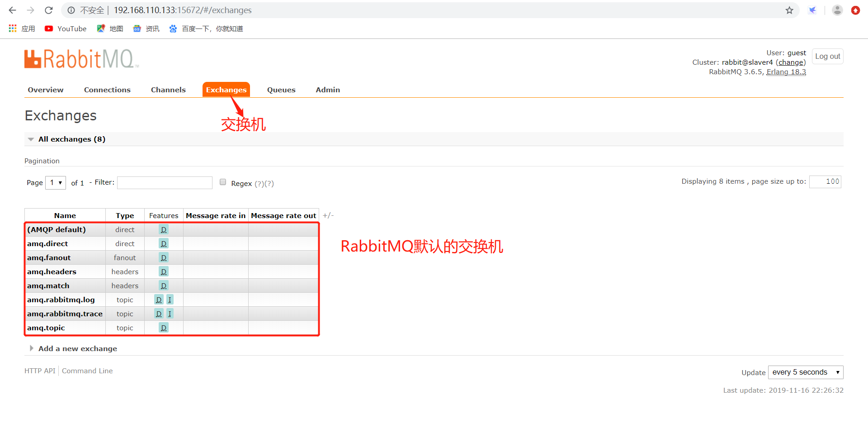Click the RabbitMQ logo
Screen dimensions: 868x447
click(x=81, y=59)
